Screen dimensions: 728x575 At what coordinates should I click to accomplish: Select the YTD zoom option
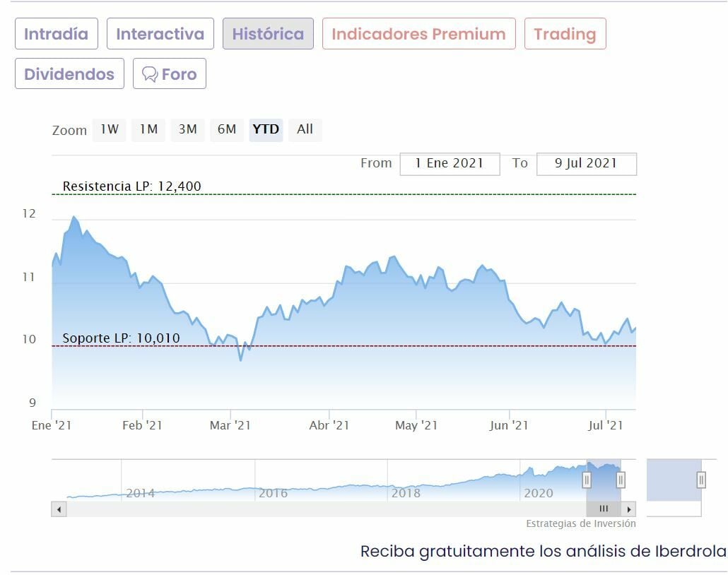266,129
